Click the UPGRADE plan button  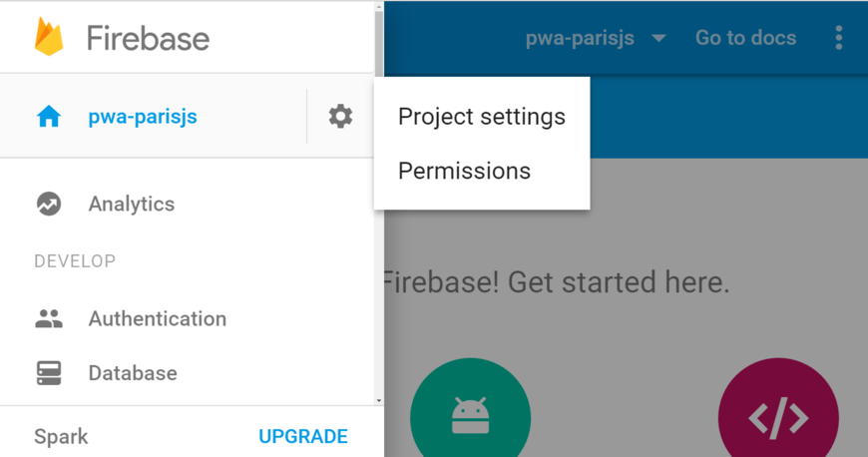point(303,436)
